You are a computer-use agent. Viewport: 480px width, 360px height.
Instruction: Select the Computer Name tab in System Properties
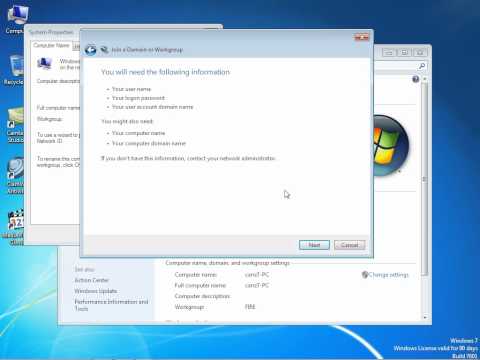51,45
